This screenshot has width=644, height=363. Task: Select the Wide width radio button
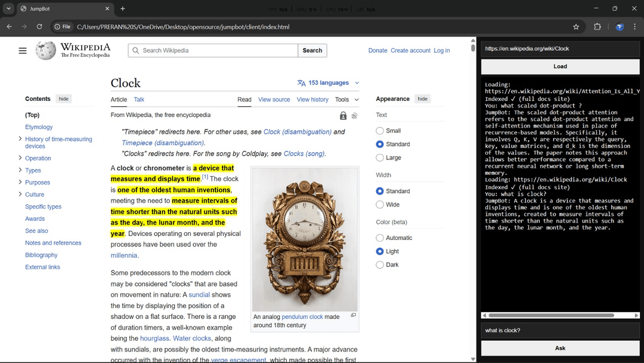point(380,205)
